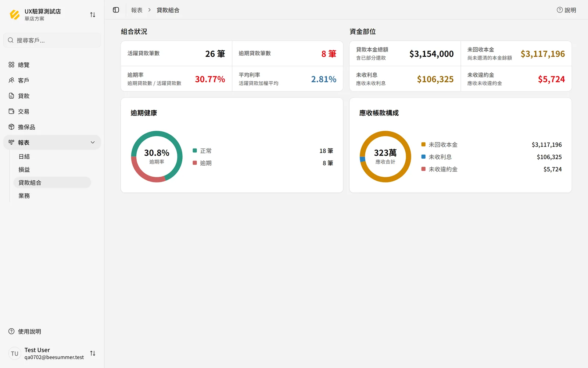Click the 說明 question mark icon
Screen dimensions: 588x368
click(x=560, y=10)
